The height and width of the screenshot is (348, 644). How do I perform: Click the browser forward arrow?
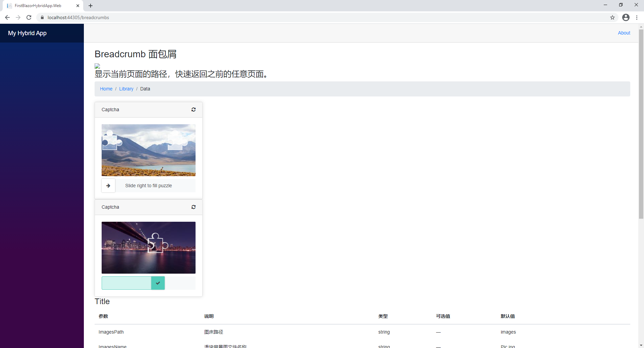18,17
